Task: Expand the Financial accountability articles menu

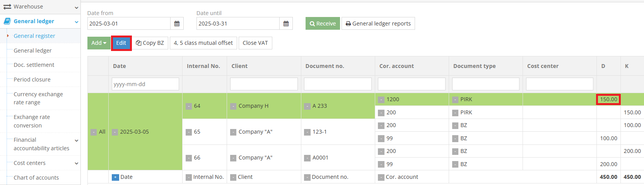Action: tap(76, 141)
